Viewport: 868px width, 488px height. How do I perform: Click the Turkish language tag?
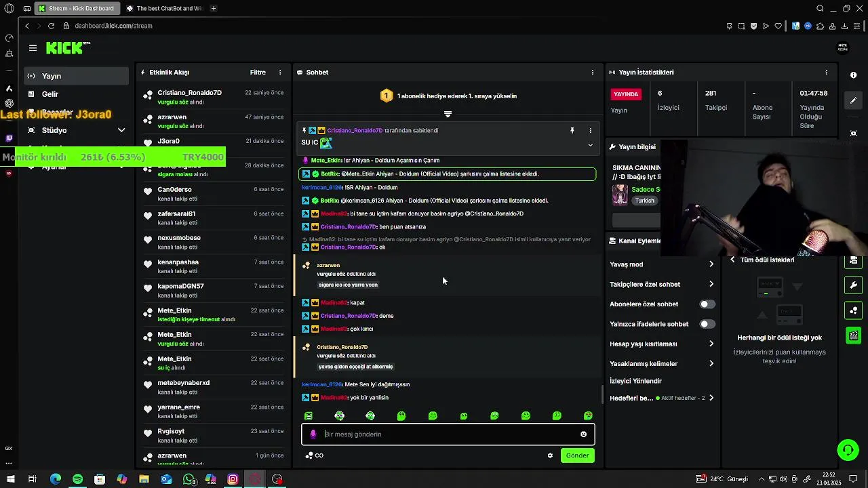point(645,201)
